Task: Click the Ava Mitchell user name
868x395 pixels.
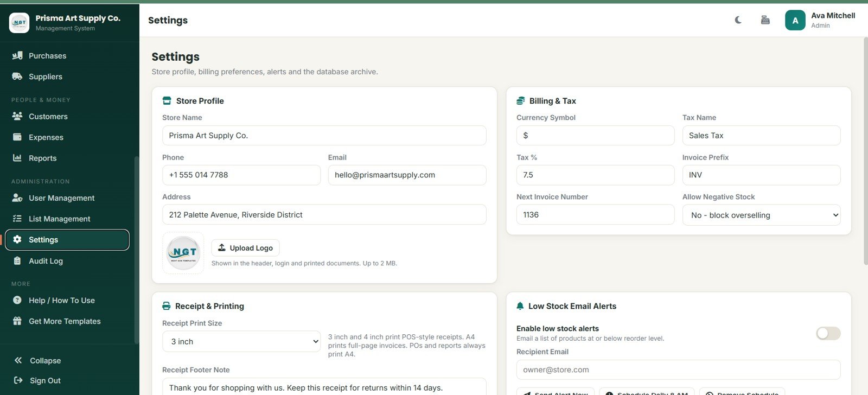Action: coord(833,16)
